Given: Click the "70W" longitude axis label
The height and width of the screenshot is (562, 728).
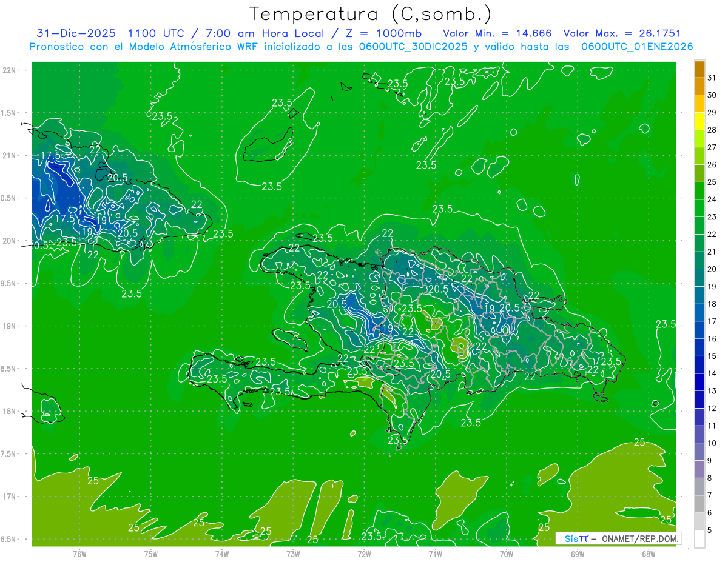Looking at the screenshot, I should pos(507,554).
